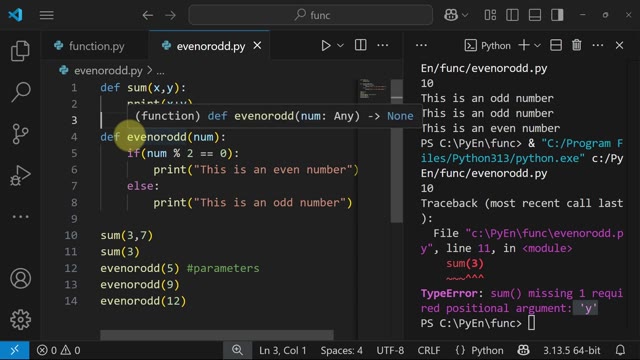Change end of line sequence CRLF
Viewport: 640px width, 360px height.
click(x=429, y=350)
